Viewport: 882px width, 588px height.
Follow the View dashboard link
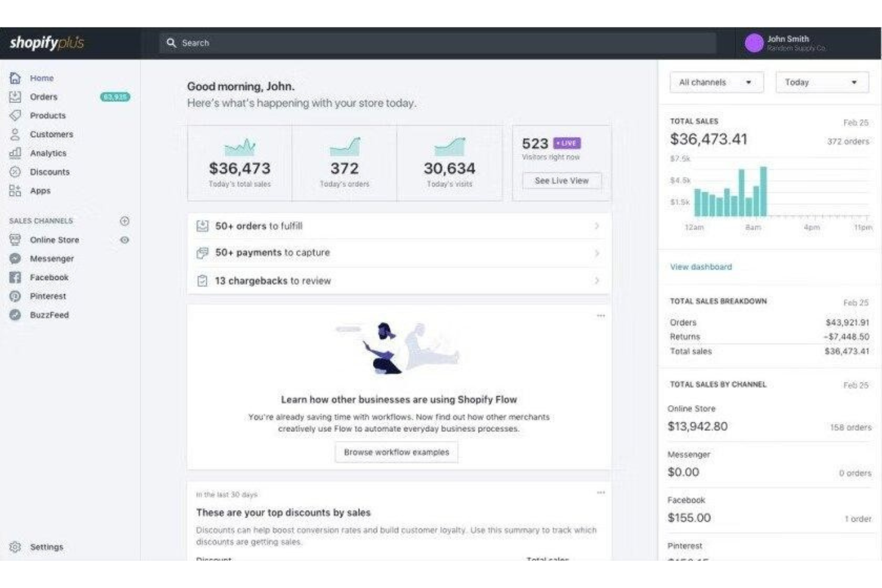click(x=700, y=267)
